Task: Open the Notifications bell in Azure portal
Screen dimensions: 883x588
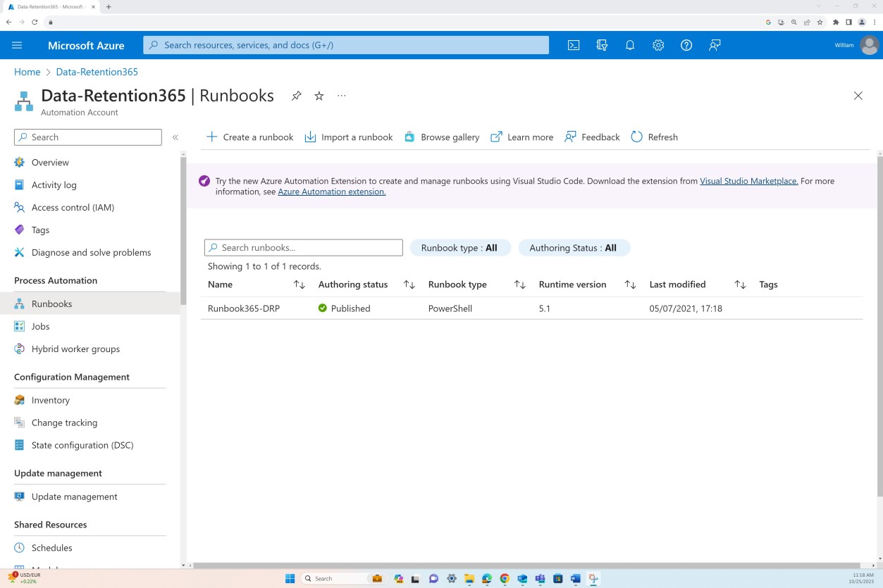Action: [629, 45]
